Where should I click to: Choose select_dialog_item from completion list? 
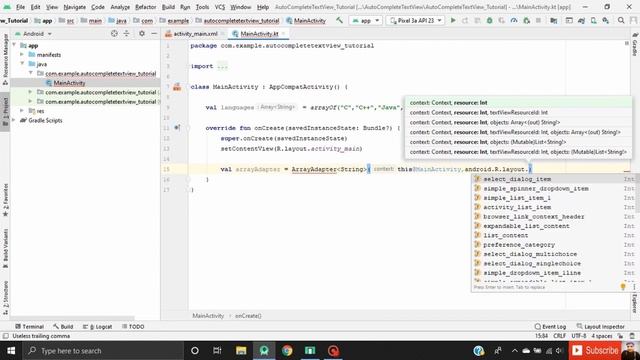pyautogui.click(x=553, y=179)
